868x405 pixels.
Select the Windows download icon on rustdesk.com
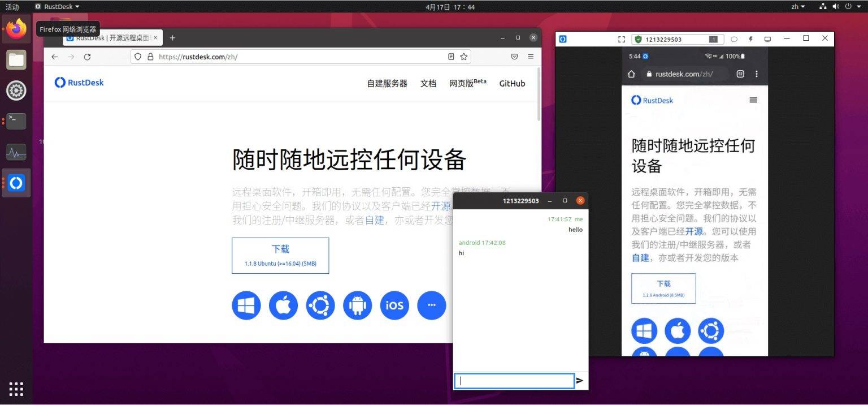click(x=246, y=305)
